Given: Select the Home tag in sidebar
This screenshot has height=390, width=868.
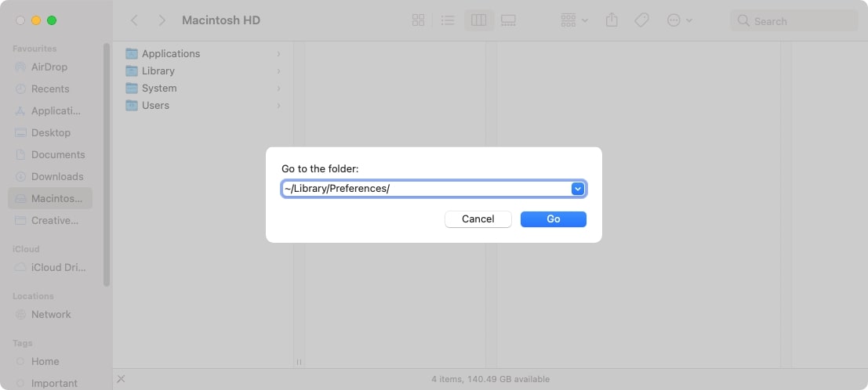Looking at the screenshot, I should tap(50, 361).
